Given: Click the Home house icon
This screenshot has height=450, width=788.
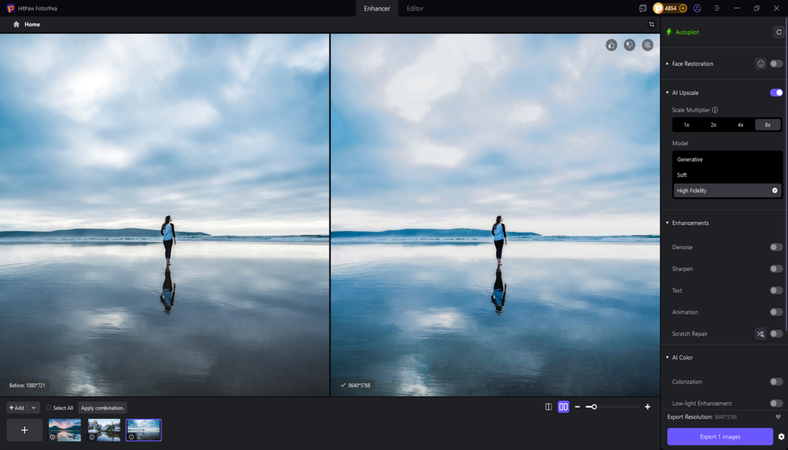Looking at the screenshot, I should coord(16,24).
